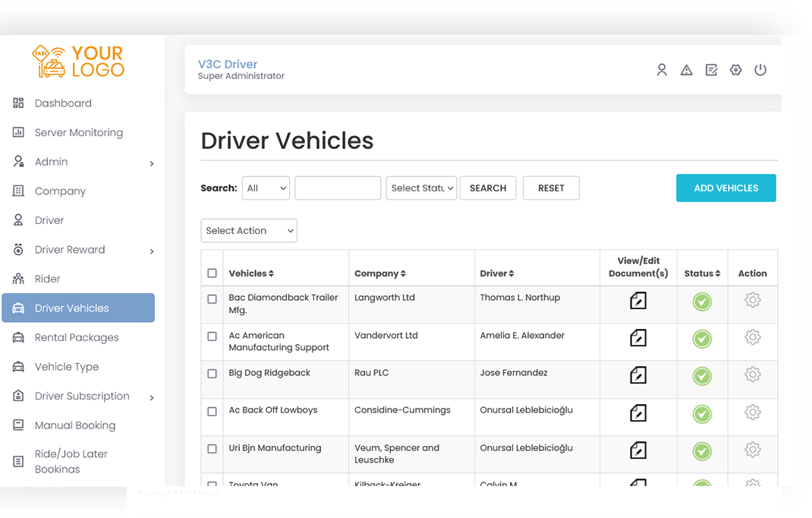Check the Bac Diamondback Trailer Mfg. row
Viewport: 812px width, 518px height.
[212, 299]
